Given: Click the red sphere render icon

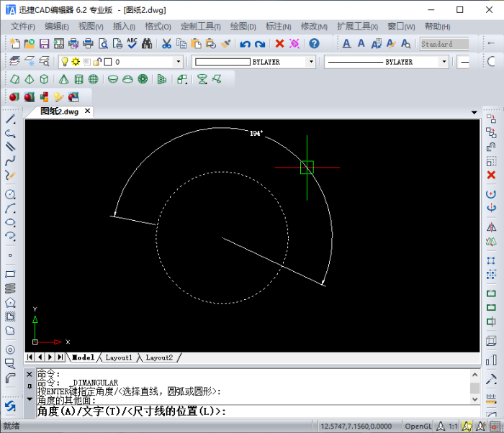Looking at the screenshot, I should pyautogui.click(x=14, y=96).
